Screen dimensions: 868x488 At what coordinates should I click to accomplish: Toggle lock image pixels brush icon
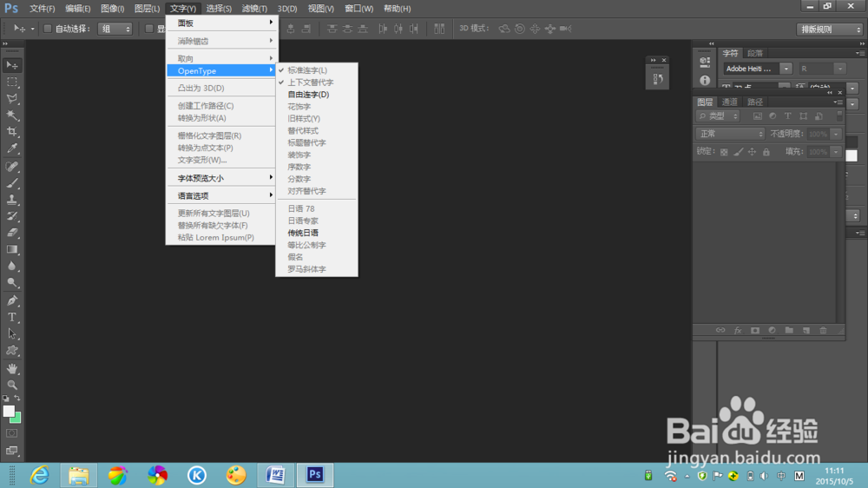point(738,152)
